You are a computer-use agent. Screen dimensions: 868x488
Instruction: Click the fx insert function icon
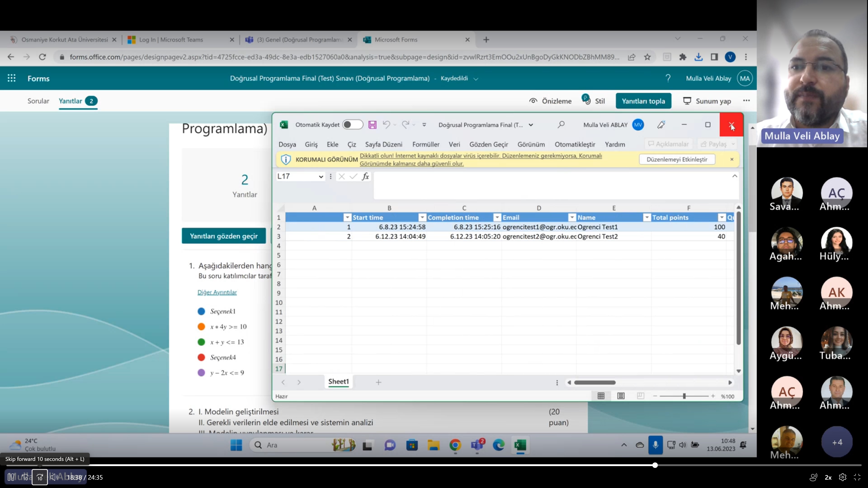pyautogui.click(x=366, y=176)
